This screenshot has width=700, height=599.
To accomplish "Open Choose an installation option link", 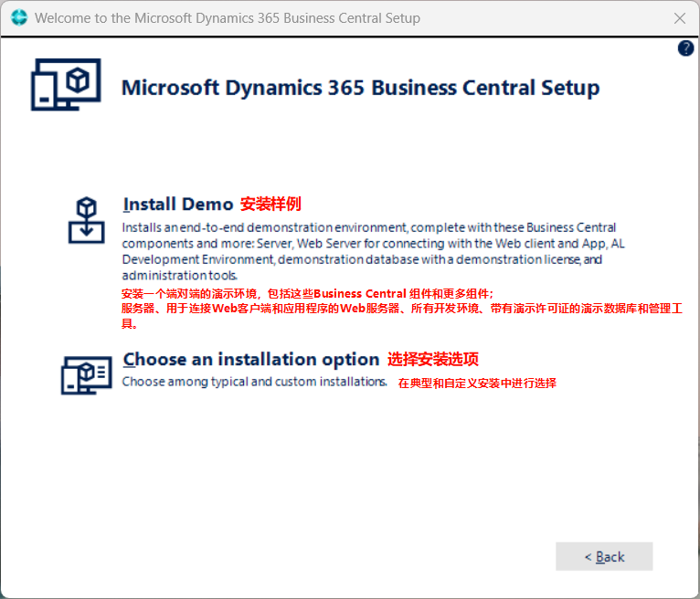I will (x=251, y=359).
